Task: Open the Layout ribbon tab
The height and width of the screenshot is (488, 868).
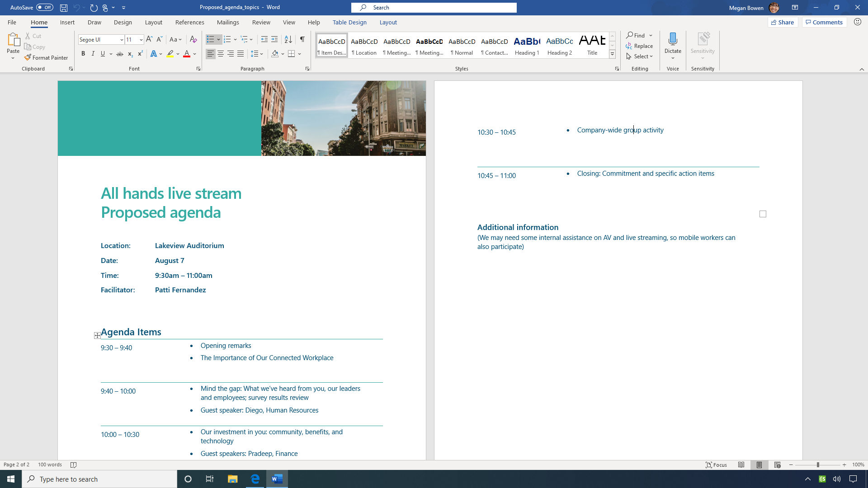Action: pos(153,23)
